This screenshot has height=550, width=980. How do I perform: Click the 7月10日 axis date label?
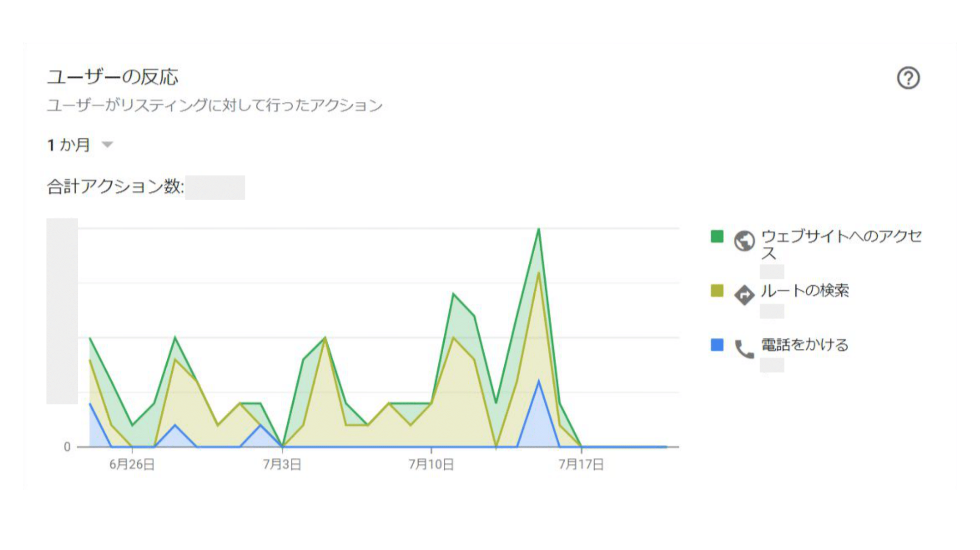point(431,464)
